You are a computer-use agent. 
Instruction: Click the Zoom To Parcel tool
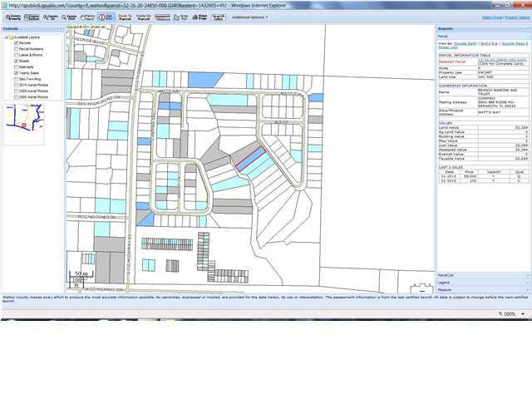(125, 17)
